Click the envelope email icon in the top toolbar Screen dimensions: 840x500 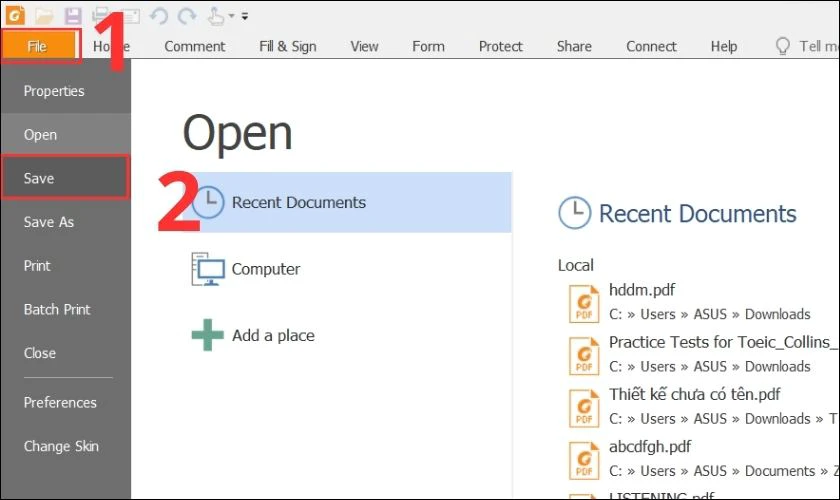point(131,17)
